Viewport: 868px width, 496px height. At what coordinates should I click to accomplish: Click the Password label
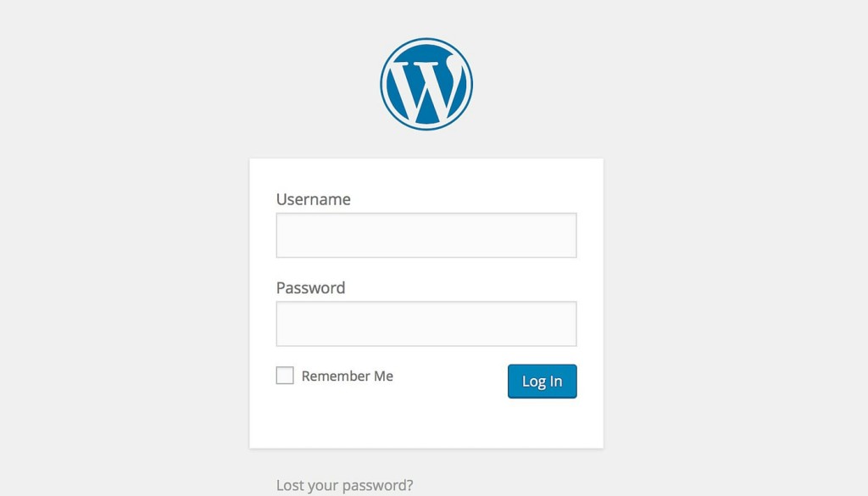pos(310,287)
